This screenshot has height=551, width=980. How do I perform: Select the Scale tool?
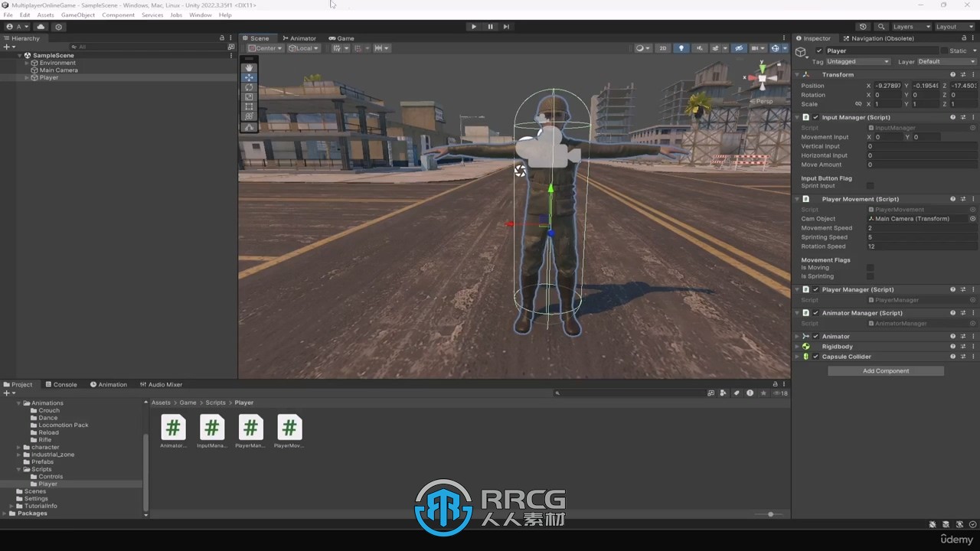[x=249, y=97]
